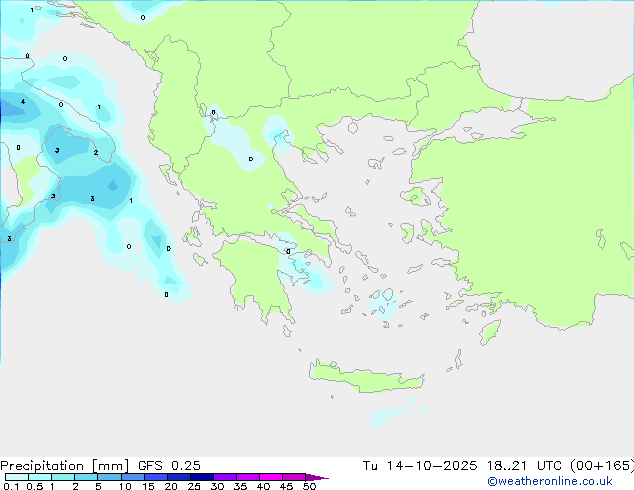Click the 10–15 mm blue legend swatch
Image resolution: width=634 pixels, height=490 pixels.
point(133,477)
